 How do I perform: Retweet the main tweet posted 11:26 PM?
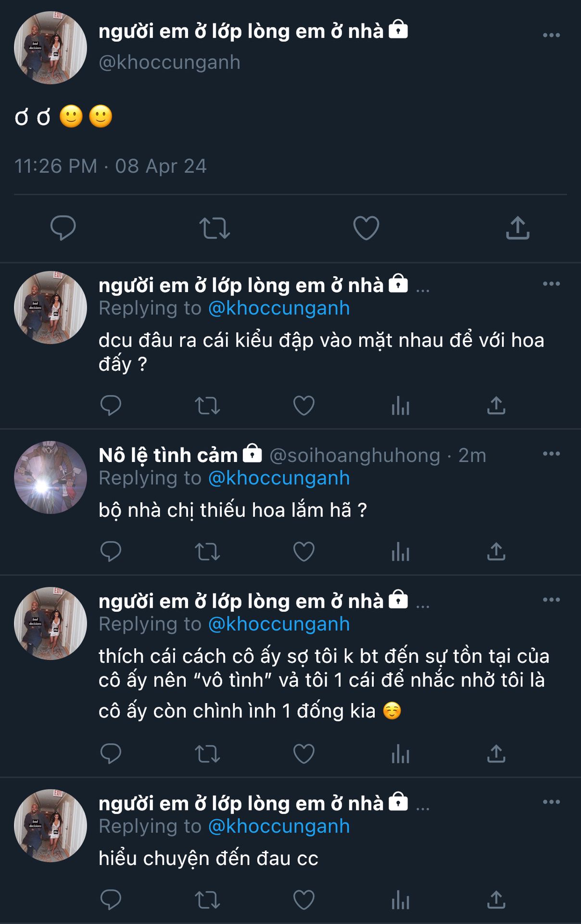215,228
